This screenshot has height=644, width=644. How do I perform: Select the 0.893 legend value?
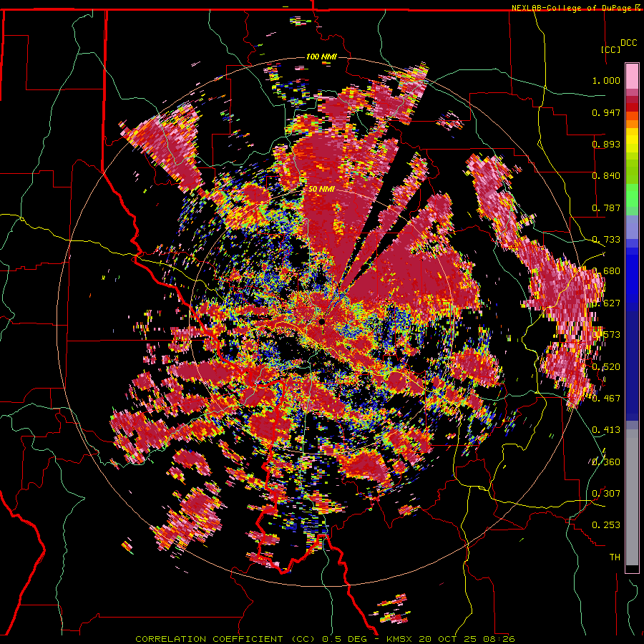pyautogui.click(x=606, y=144)
